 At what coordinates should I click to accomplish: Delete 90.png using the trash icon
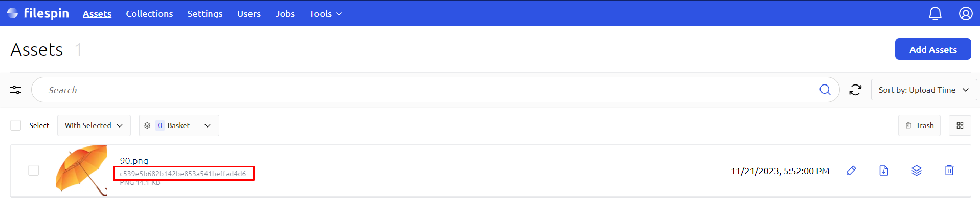click(949, 171)
